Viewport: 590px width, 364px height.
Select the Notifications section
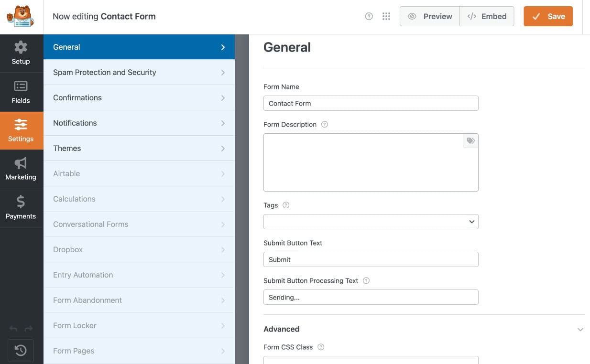click(x=139, y=123)
